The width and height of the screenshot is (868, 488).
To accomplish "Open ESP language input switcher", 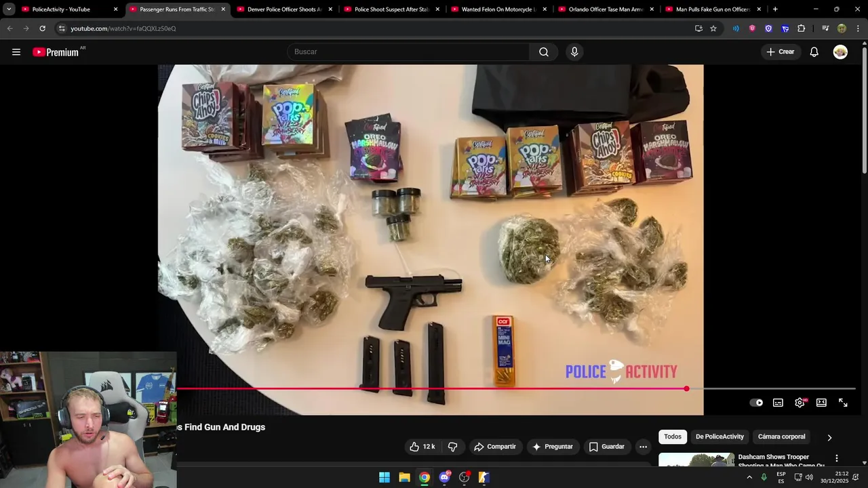I will pyautogui.click(x=781, y=477).
